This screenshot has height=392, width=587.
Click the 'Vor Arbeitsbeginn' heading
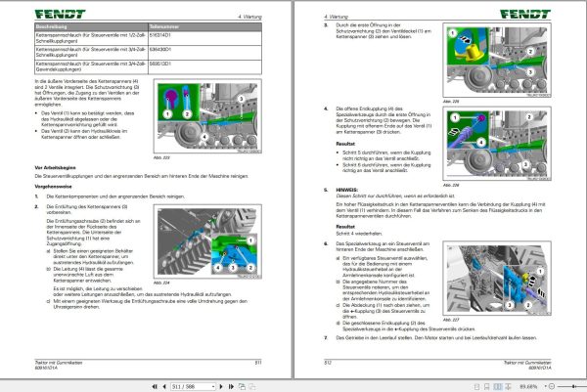(x=56, y=167)
